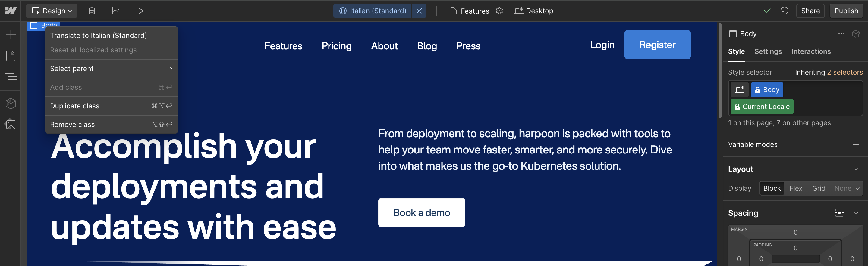Click the Blog nav link

coord(427,46)
